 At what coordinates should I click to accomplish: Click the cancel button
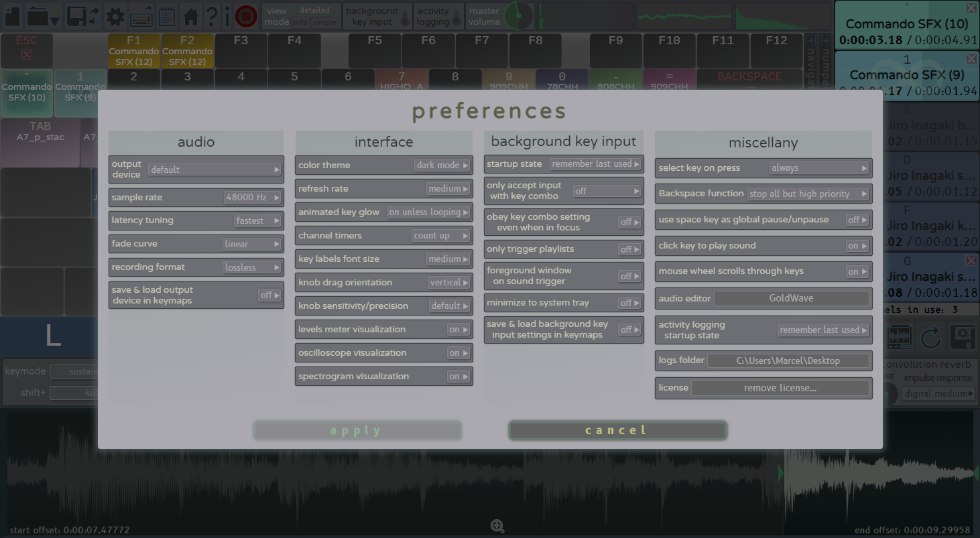coord(617,430)
